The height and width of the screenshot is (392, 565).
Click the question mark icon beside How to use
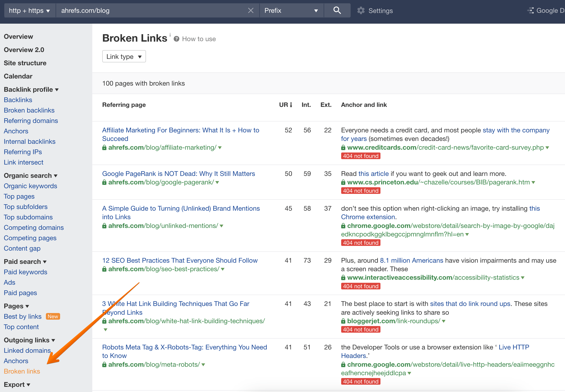click(x=176, y=39)
